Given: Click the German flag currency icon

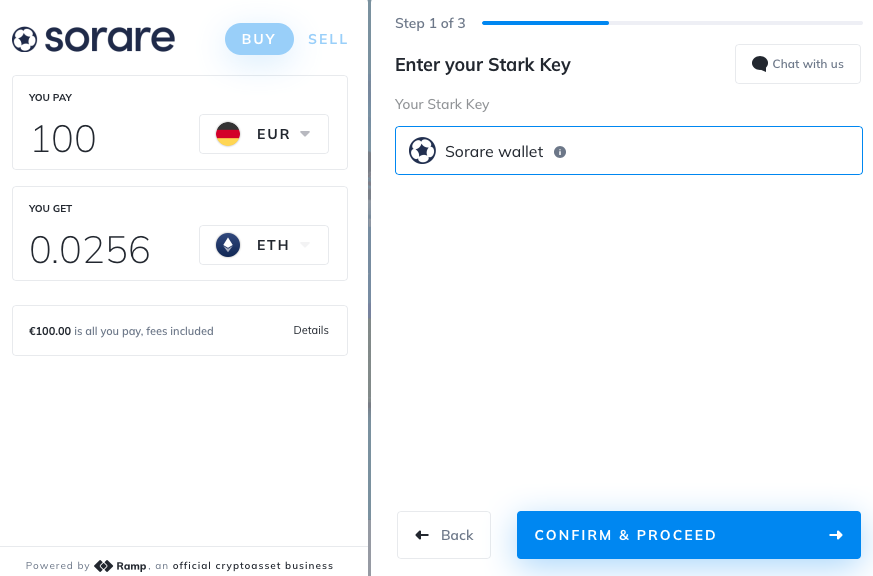Looking at the screenshot, I should click(x=228, y=134).
